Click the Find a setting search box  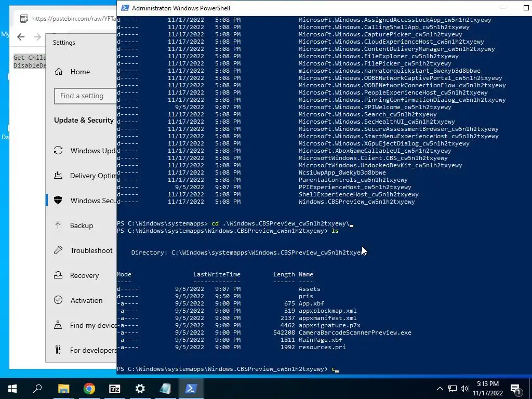(86, 96)
